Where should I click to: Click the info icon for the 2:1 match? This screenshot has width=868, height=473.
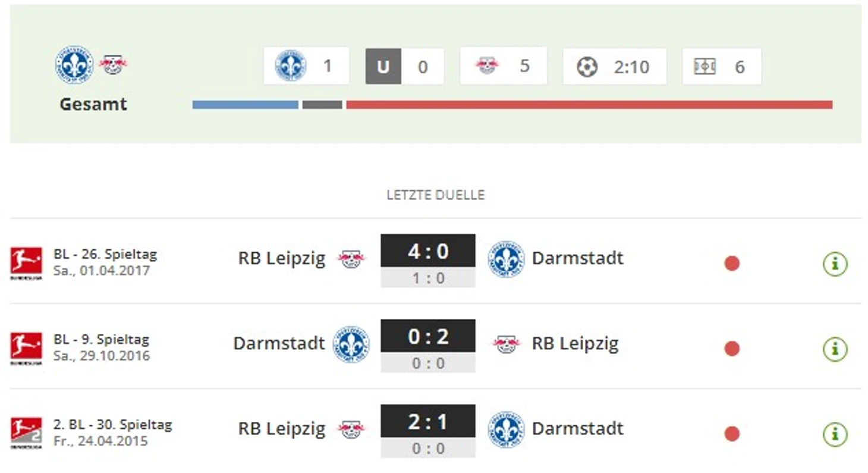[835, 434]
